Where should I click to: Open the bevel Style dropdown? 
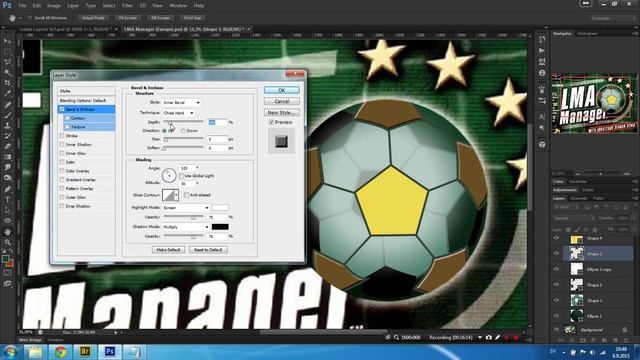[182, 102]
